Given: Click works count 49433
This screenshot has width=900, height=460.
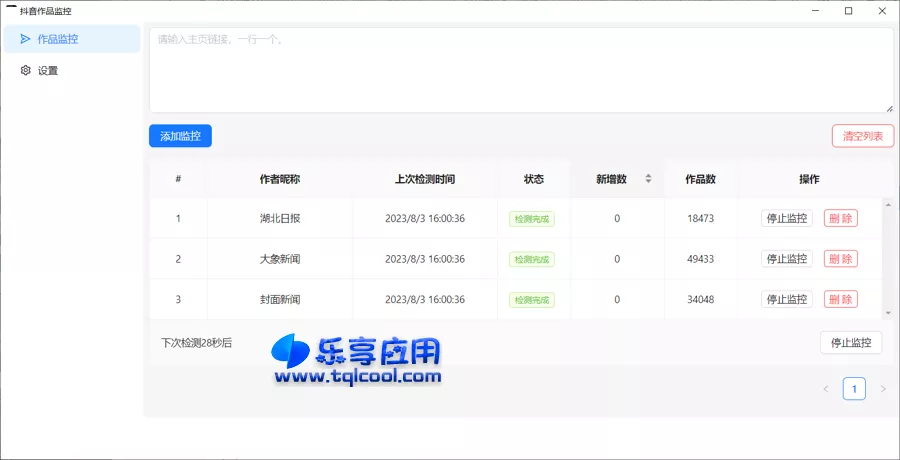Looking at the screenshot, I should pyautogui.click(x=700, y=259).
